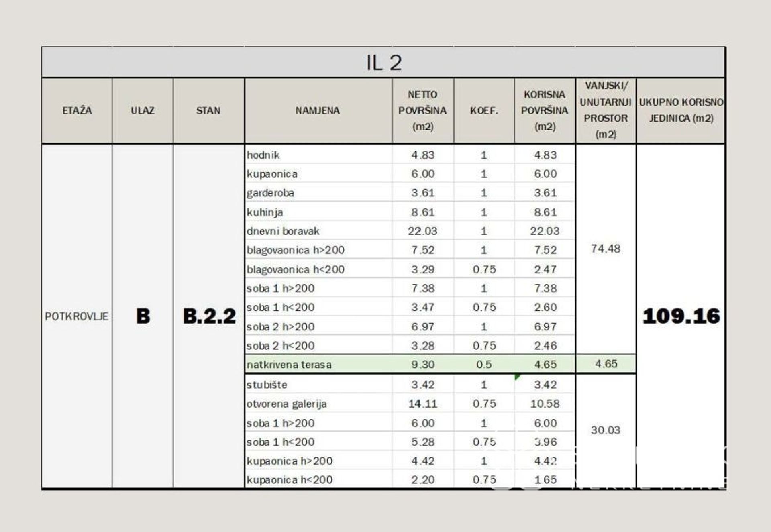This screenshot has width=771, height=532.
Task: Click the 30.03 gallery area cell
Action: point(606,430)
